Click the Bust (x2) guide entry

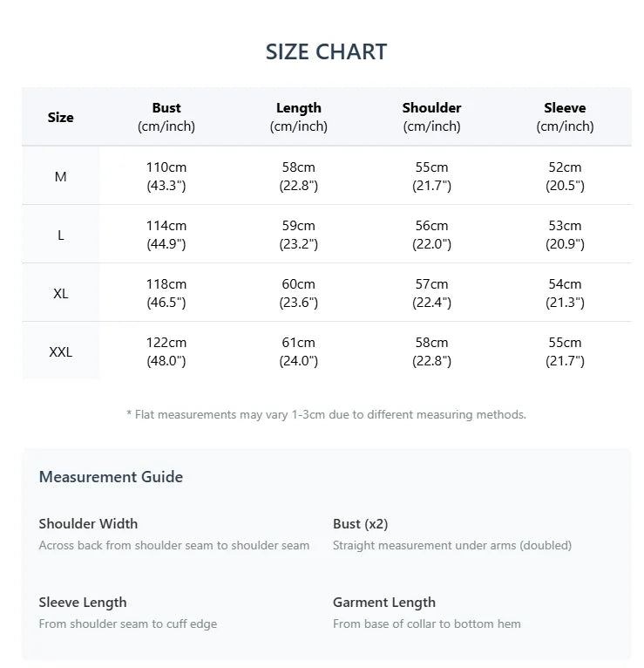tap(360, 524)
